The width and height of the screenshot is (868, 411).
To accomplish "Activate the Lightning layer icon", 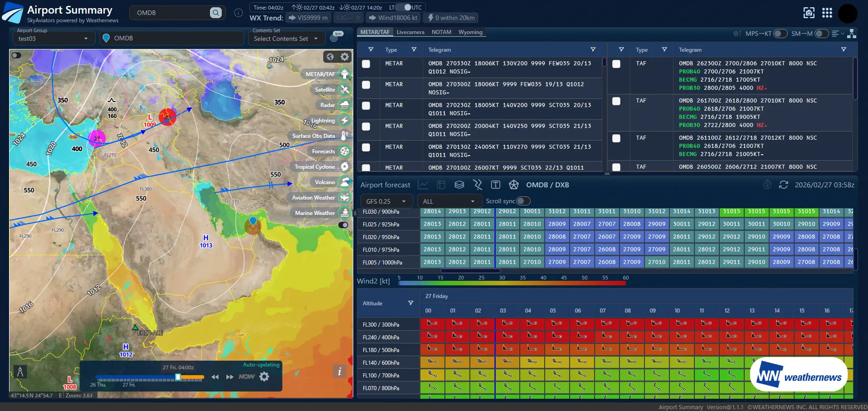I will pos(345,121).
